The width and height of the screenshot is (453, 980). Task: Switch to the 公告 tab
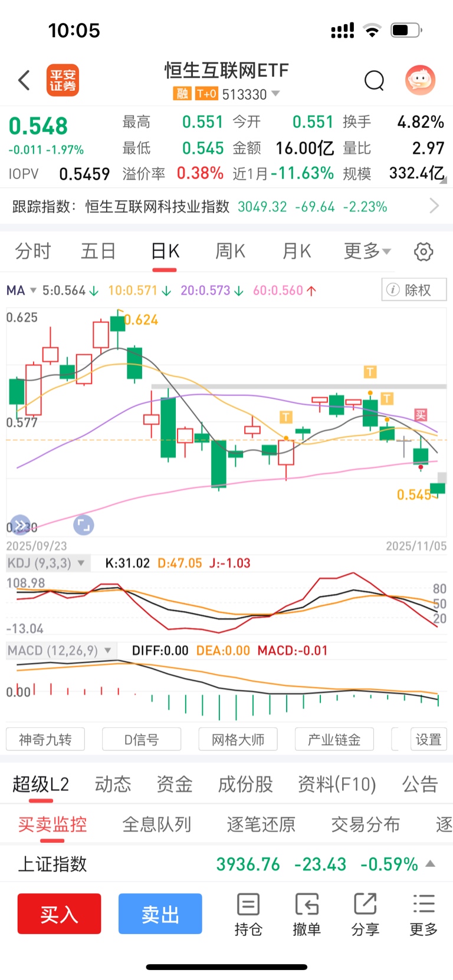[420, 784]
